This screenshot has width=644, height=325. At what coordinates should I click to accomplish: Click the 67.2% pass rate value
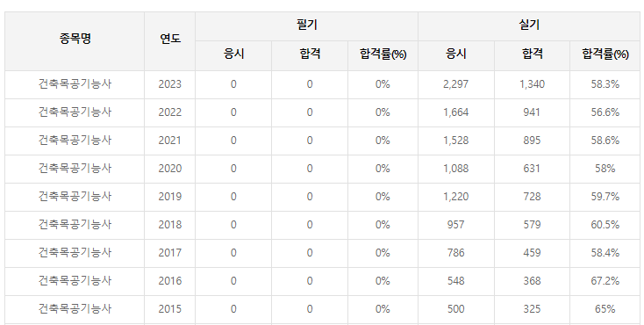605,281
